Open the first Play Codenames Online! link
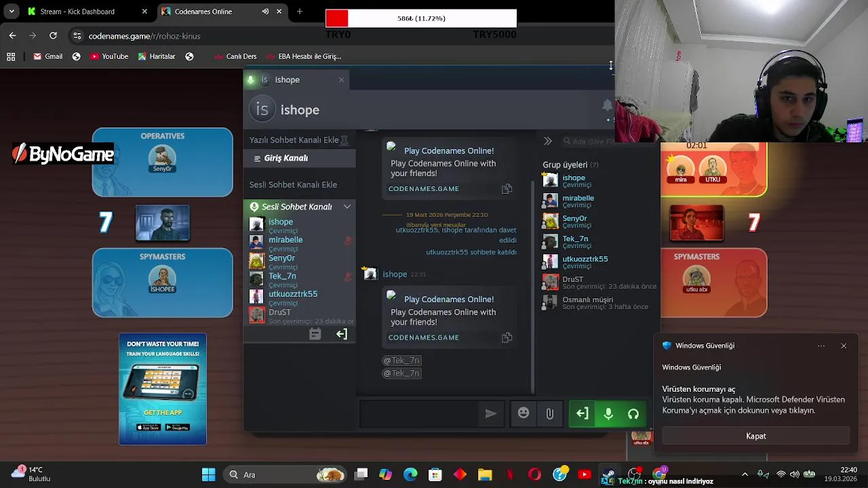This screenshot has height=488, width=868. click(449, 150)
